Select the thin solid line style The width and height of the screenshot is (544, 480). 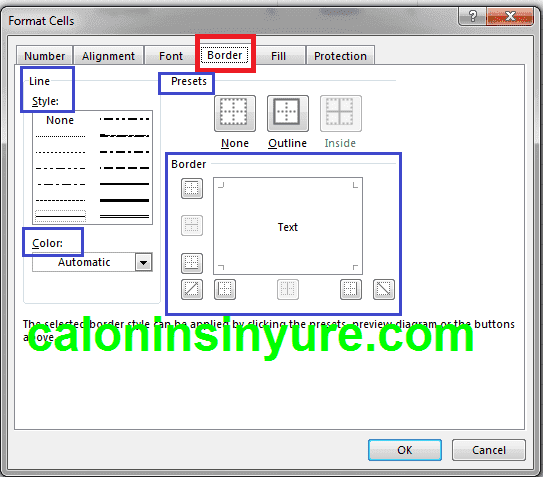60,216
